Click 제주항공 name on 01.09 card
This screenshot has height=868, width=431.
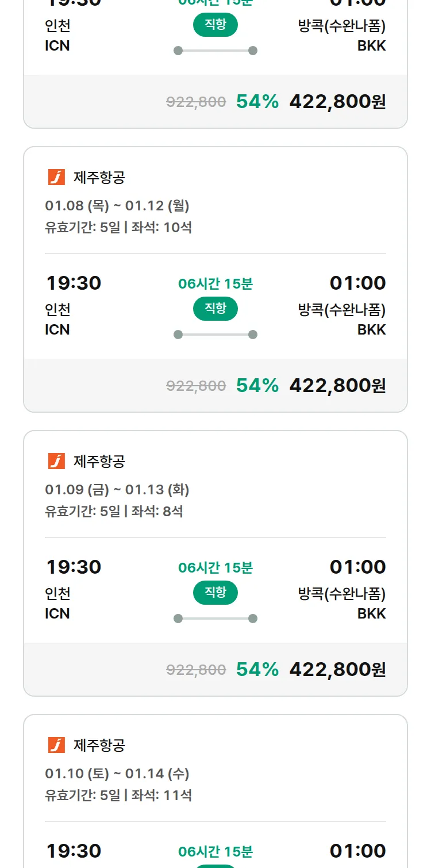pos(99,461)
